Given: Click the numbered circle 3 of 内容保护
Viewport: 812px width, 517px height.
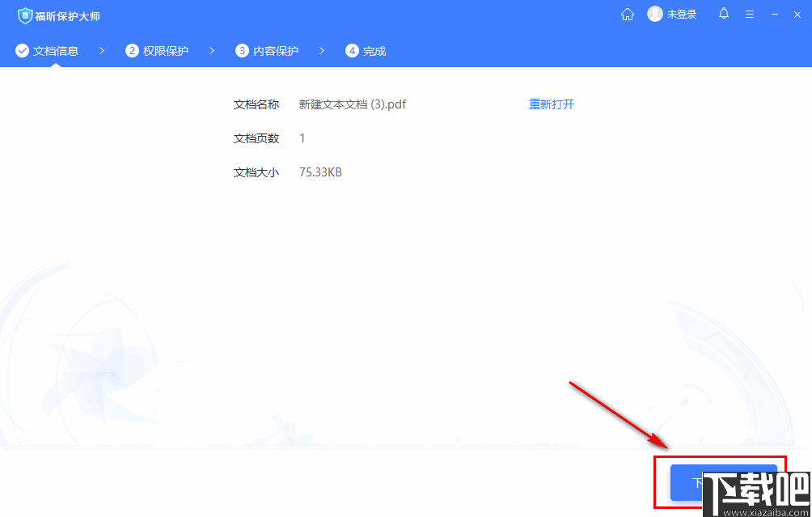Looking at the screenshot, I should [242, 50].
